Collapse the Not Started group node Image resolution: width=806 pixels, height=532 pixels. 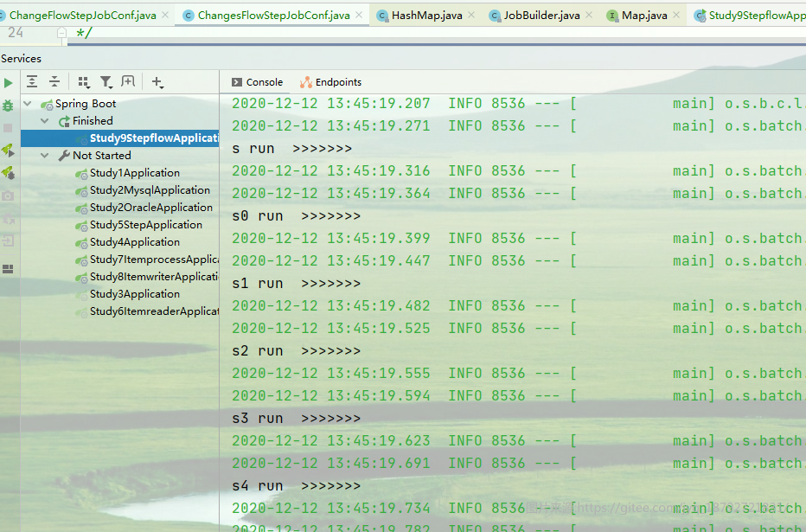[45, 155]
